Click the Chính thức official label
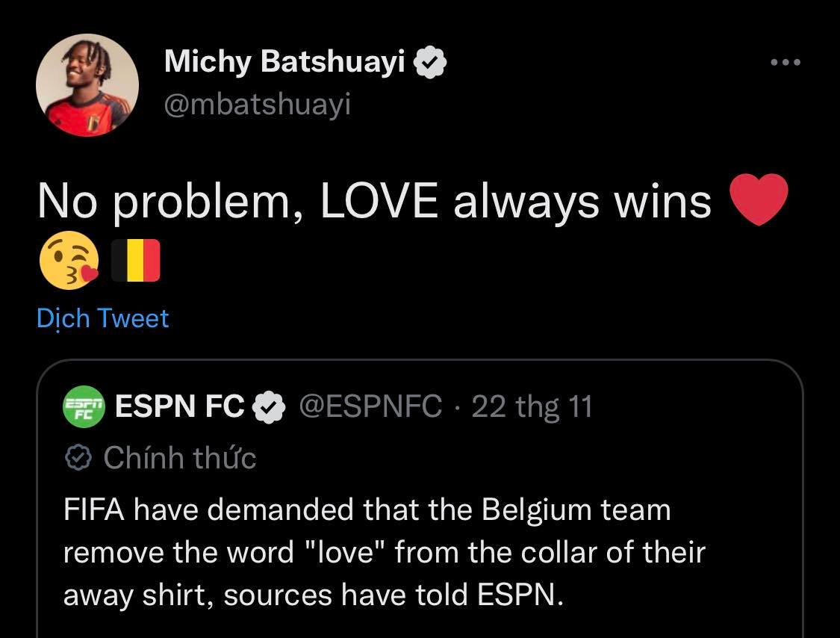840x638 pixels. point(179,457)
